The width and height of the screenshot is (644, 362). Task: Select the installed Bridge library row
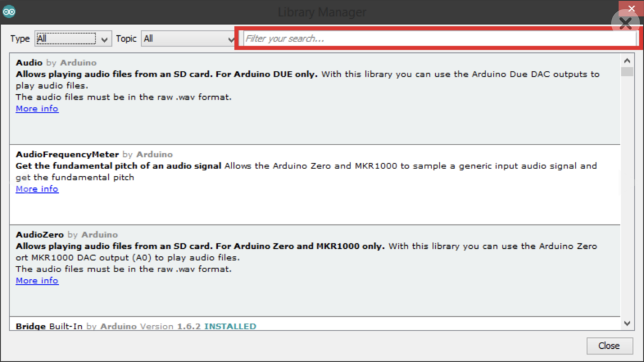pos(314,326)
